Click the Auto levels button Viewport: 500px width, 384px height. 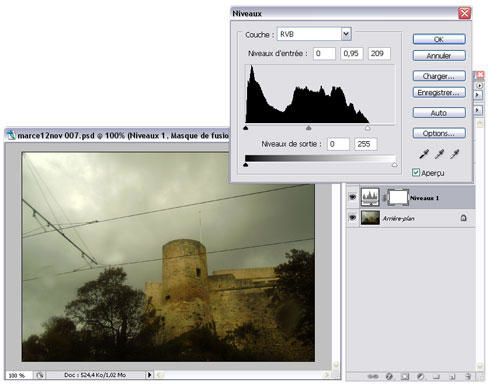click(439, 113)
